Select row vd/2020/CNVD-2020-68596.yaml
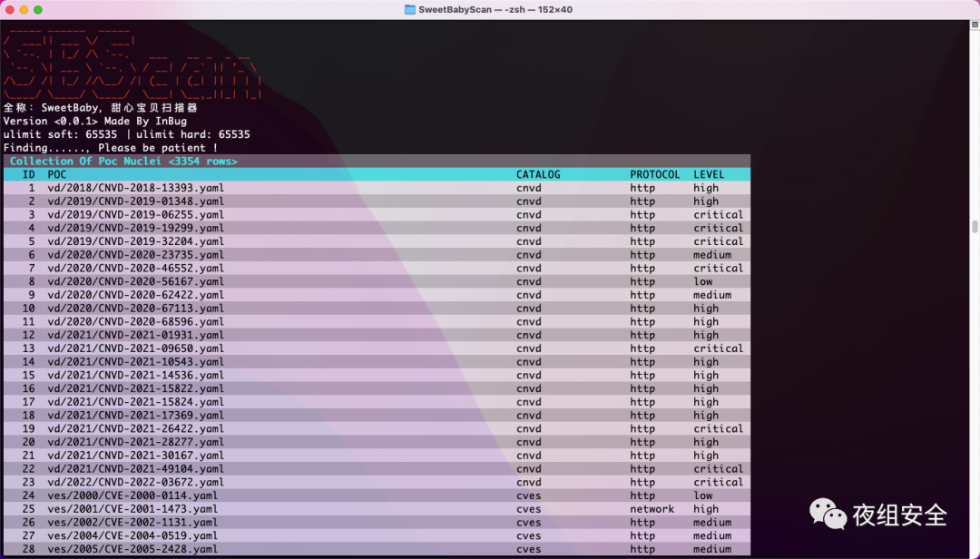Image resolution: width=980 pixels, height=559 pixels. 377,321
